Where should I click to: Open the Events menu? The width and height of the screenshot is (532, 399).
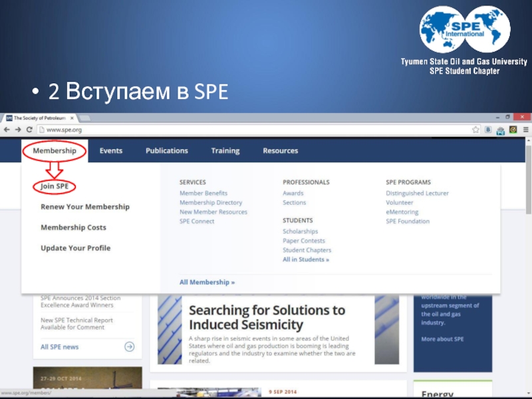click(111, 151)
